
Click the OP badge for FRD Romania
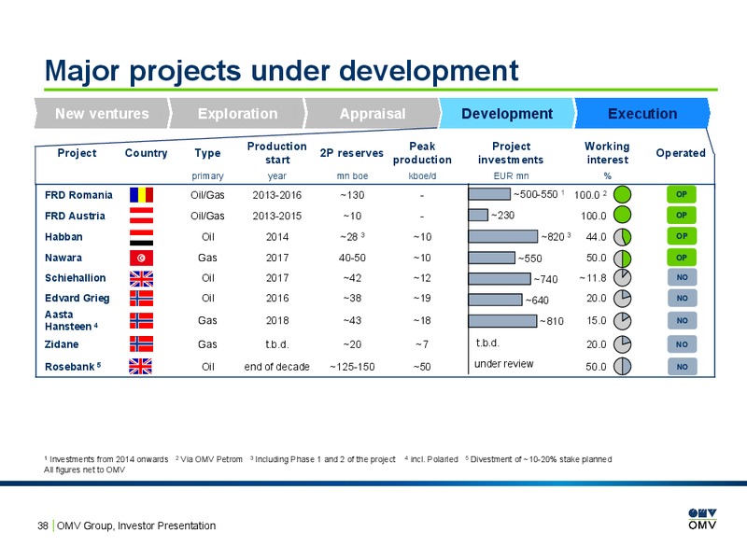[682, 194]
